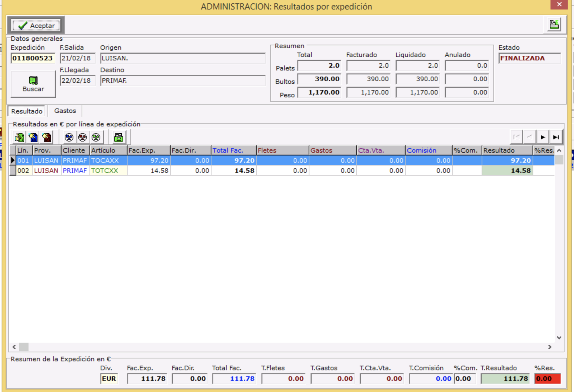Click the green file drawer icon
574x392 pixels.
119,137
